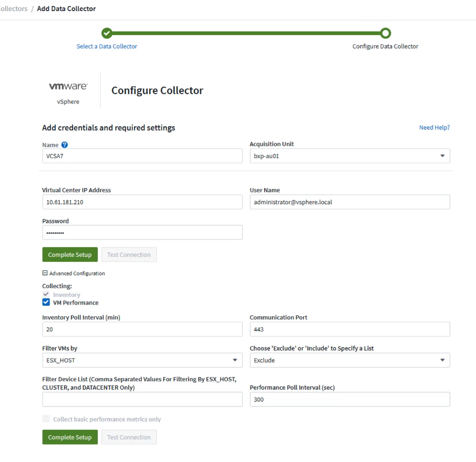The image size is (476, 462).
Task: Click the Password input field
Action: 142,232
